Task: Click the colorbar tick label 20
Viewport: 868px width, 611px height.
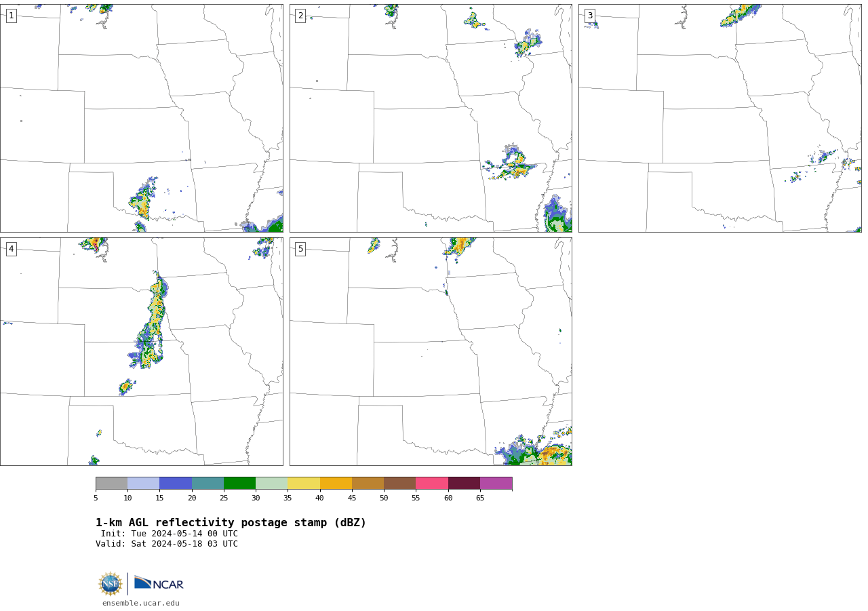Action: pos(192,498)
